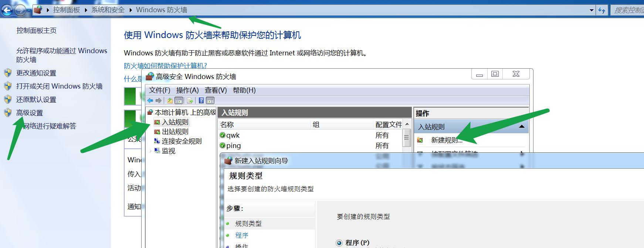Open 允许程序或功能通过 Windows 防火墙 link
This screenshot has height=248, width=644.
[x=62, y=55]
